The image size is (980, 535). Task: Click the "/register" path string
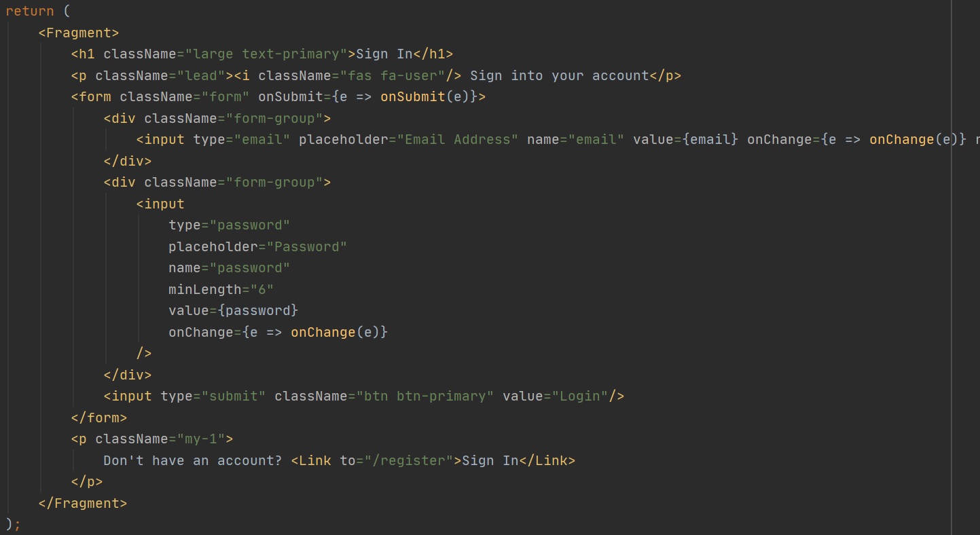coord(409,460)
